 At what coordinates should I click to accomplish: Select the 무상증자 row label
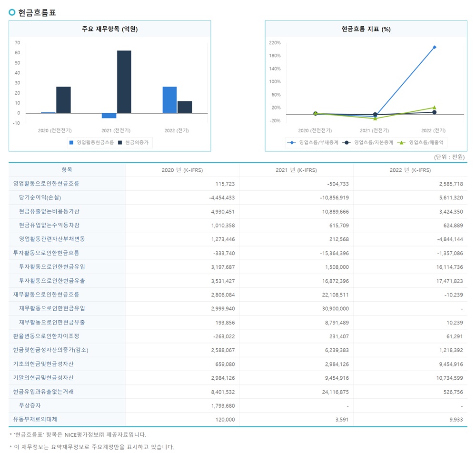(x=30, y=405)
